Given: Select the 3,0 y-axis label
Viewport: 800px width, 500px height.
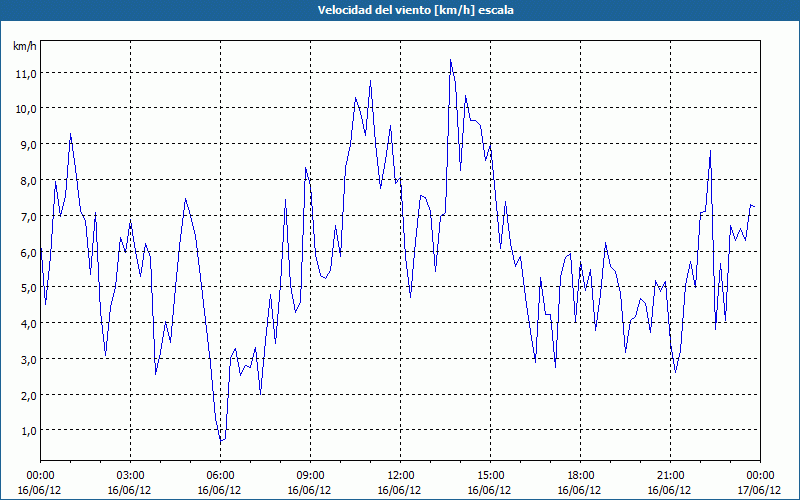Looking at the screenshot, I should 29,359.
